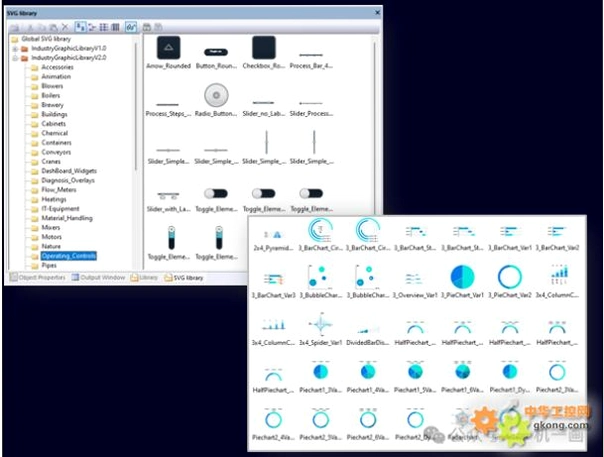Open the Conveyors folder
This screenshot has height=457, width=604.
(x=56, y=152)
